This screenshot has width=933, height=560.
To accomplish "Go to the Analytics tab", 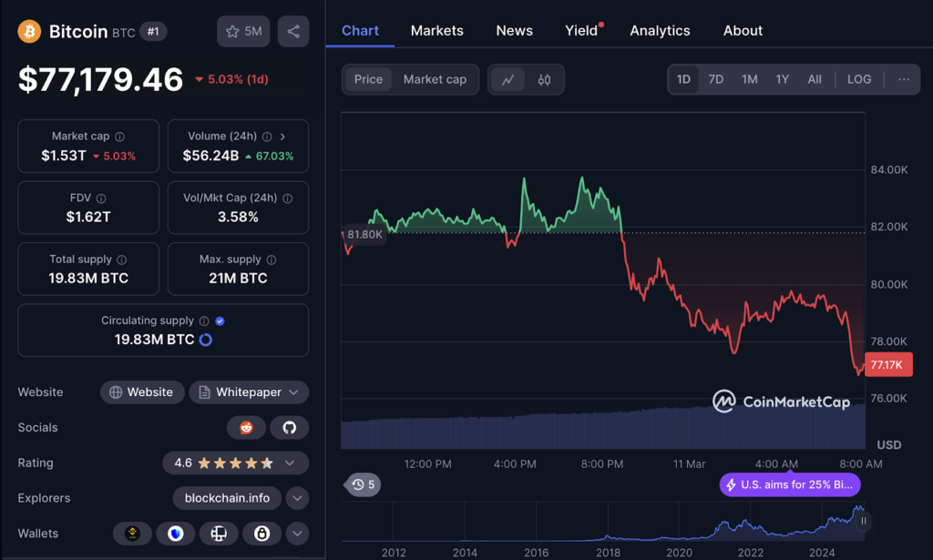I will click(660, 30).
